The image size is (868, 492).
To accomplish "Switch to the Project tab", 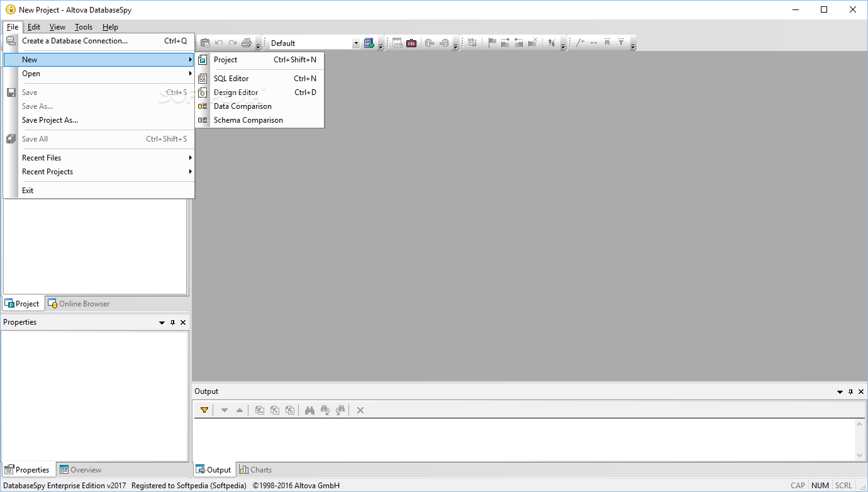I will [23, 304].
